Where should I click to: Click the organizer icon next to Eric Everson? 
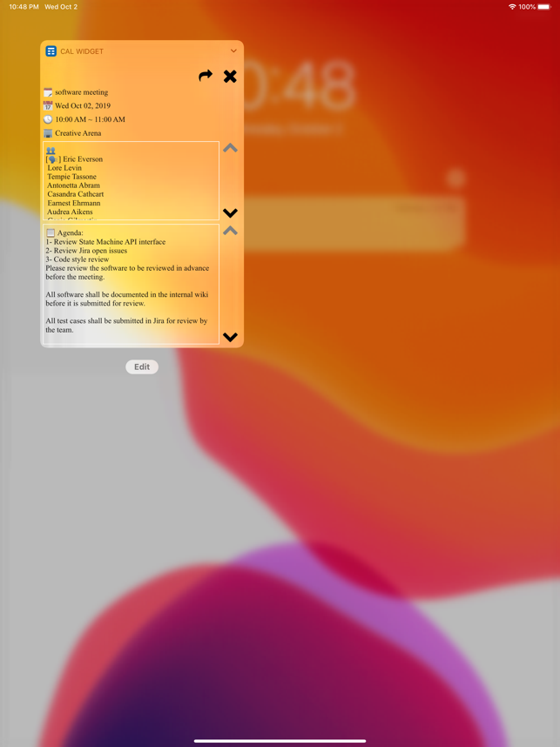pos(53,159)
